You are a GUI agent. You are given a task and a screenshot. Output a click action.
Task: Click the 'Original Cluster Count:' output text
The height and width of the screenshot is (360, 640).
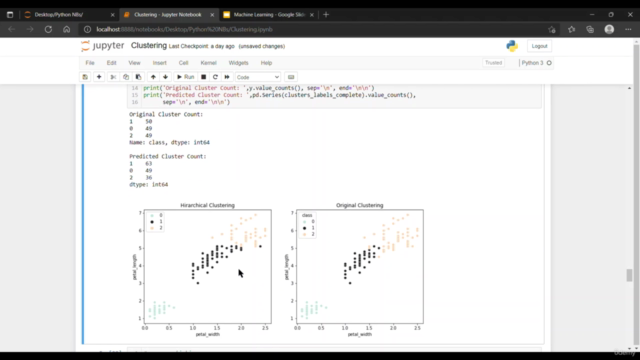pyautogui.click(x=166, y=114)
